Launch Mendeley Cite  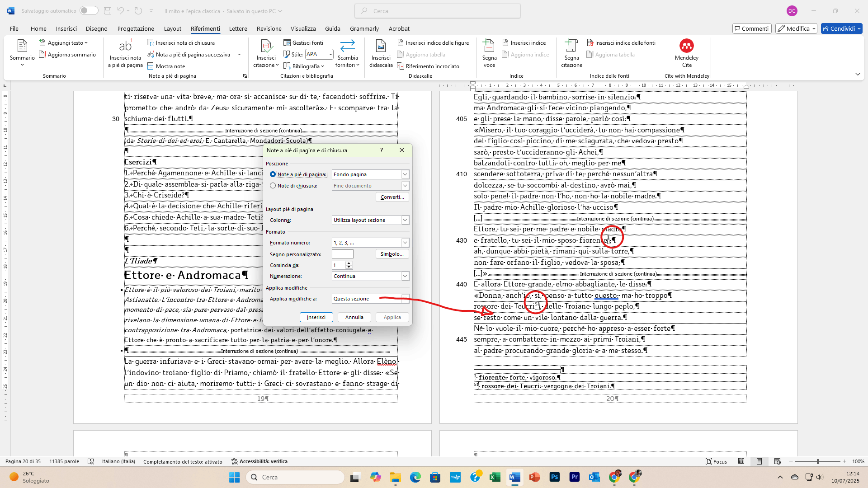687,53
